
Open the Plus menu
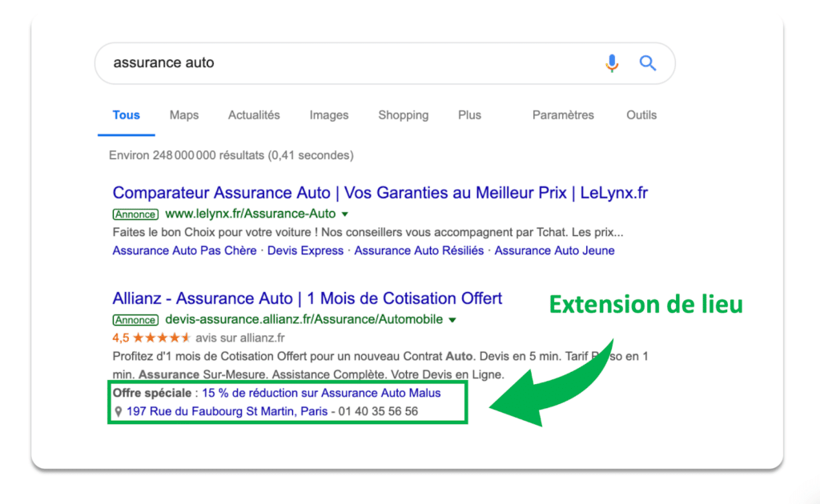point(469,115)
